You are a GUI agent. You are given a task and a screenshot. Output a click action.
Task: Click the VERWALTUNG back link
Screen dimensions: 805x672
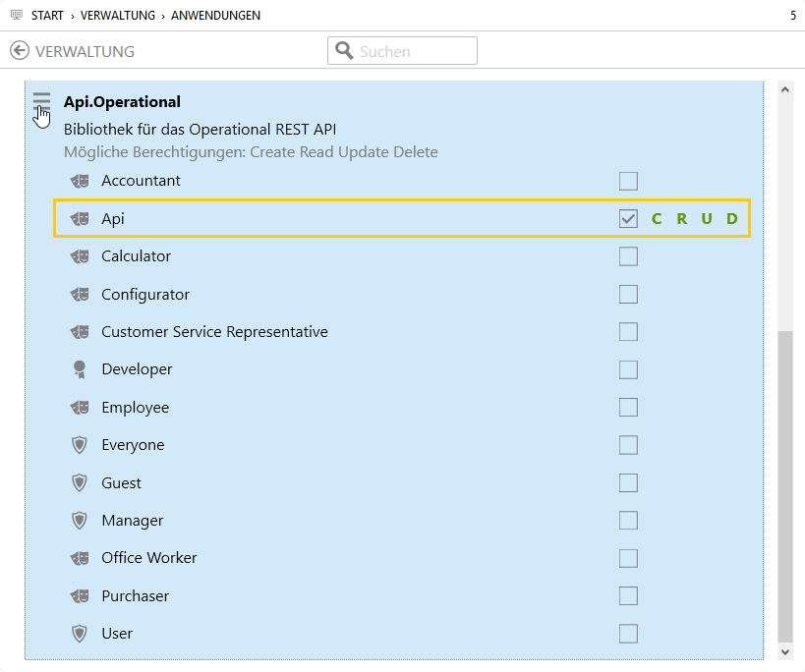pyautogui.click(x=85, y=51)
